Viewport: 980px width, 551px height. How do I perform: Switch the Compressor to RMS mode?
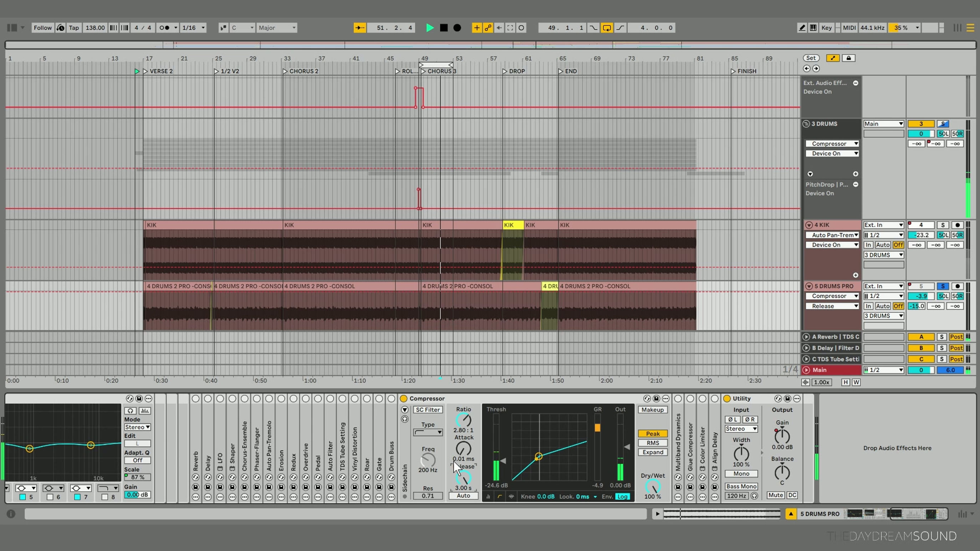pyautogui.click(x=653, y=443)
